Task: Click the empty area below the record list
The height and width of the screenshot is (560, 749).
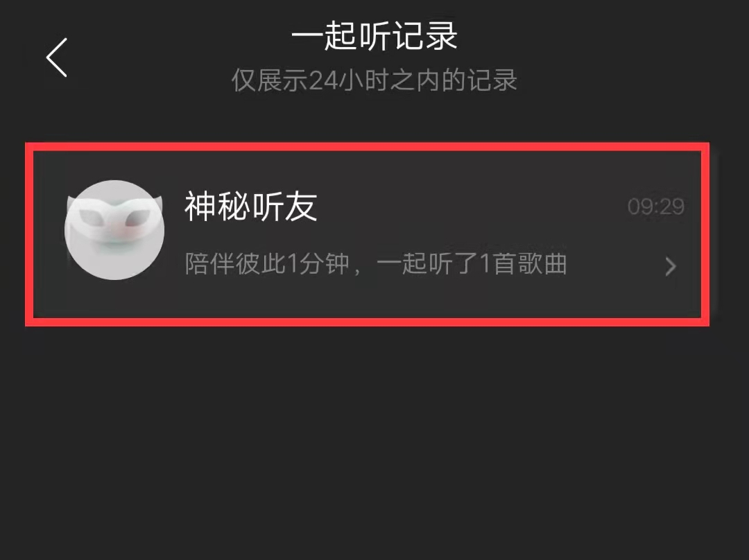Action: [374, 439]
